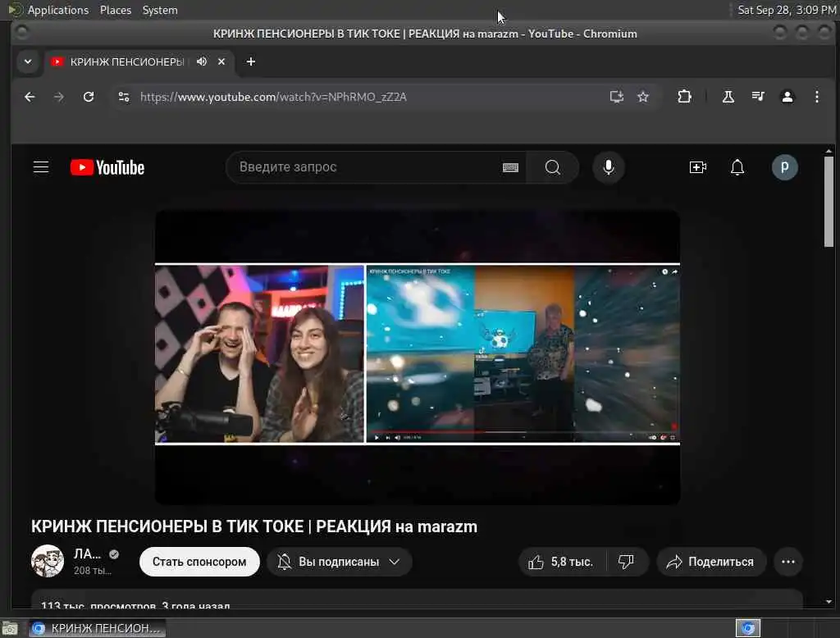Screen dimensions: 840x638
Task: Expand the tab search dropdown
Action: [x=28, y=62]
